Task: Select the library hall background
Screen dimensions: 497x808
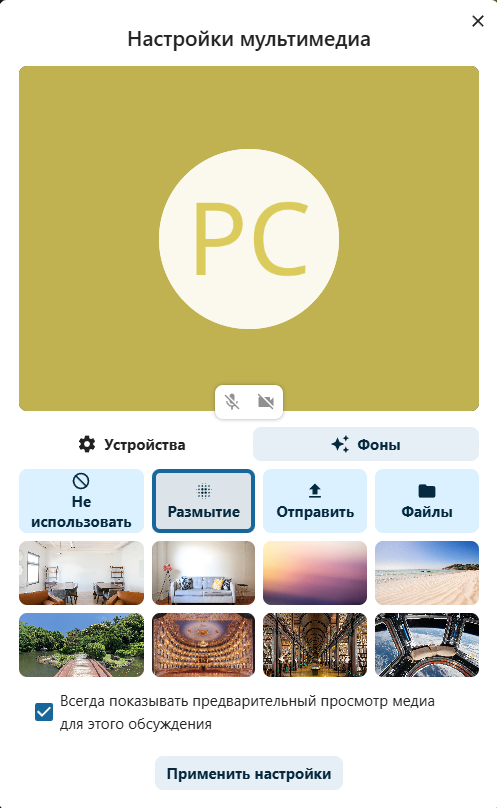Action: 315,645
